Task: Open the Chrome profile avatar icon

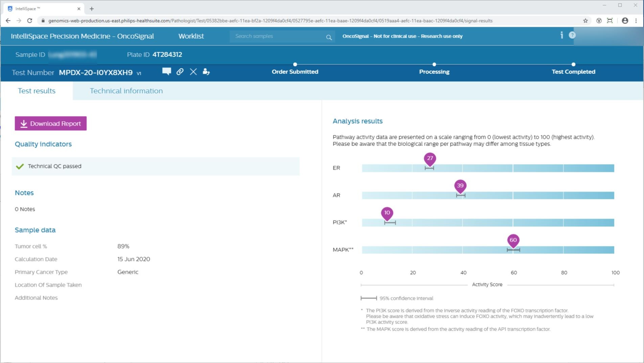Action: [x=624, y=21]
